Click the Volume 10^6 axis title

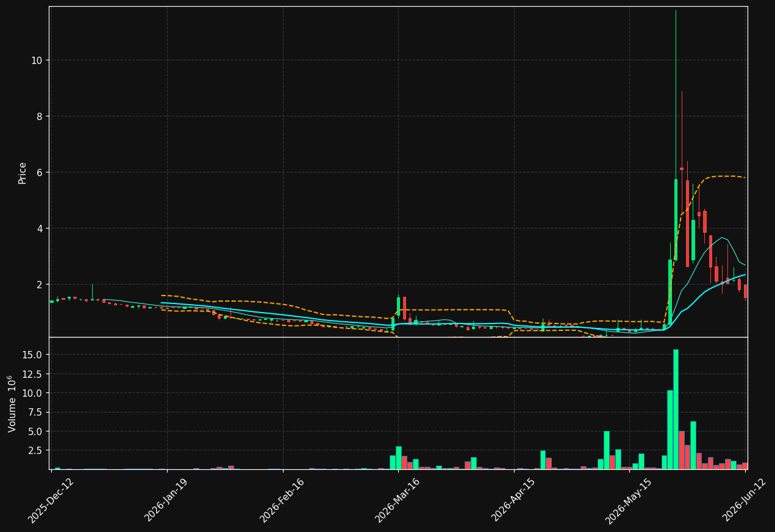pyautogui.click(x=12, y=403)
